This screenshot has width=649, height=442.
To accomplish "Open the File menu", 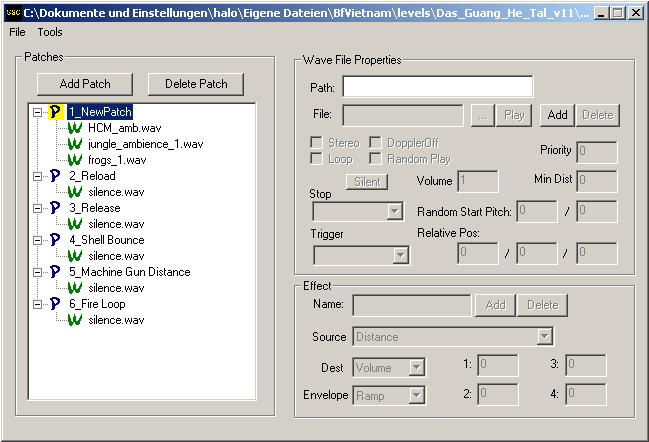I will (17, 32).
